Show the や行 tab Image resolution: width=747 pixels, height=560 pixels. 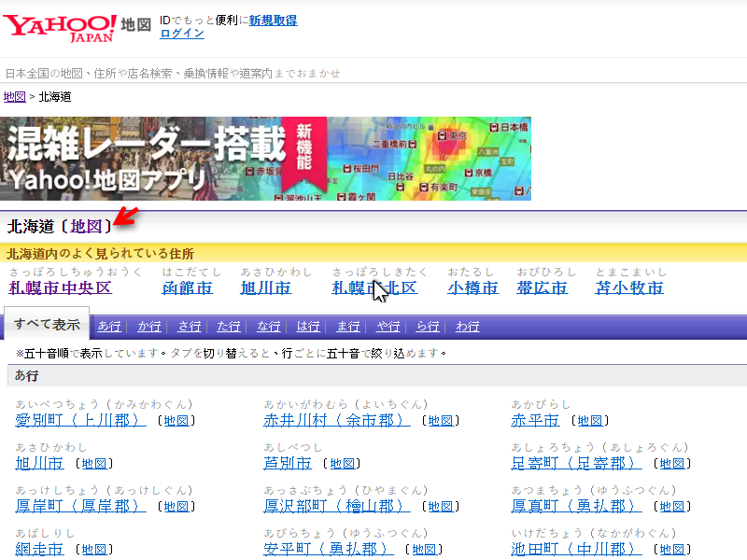tap(388, 326)
